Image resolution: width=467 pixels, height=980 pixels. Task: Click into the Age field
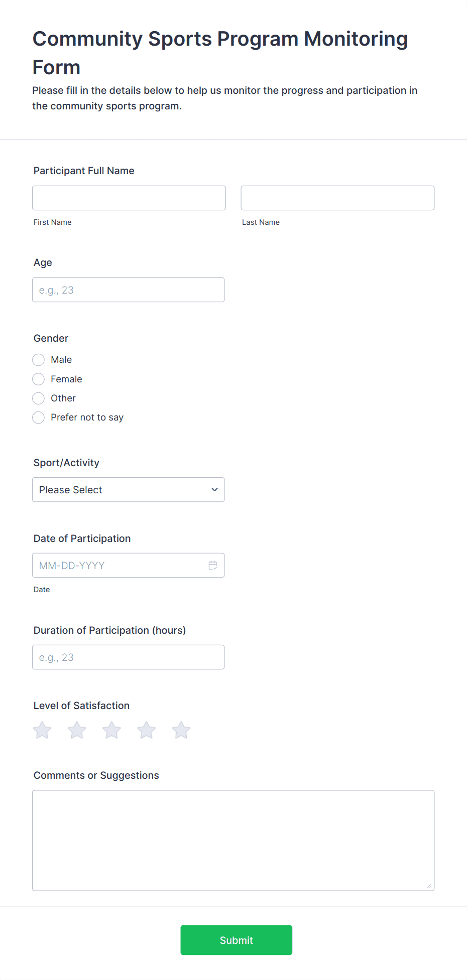129,290
